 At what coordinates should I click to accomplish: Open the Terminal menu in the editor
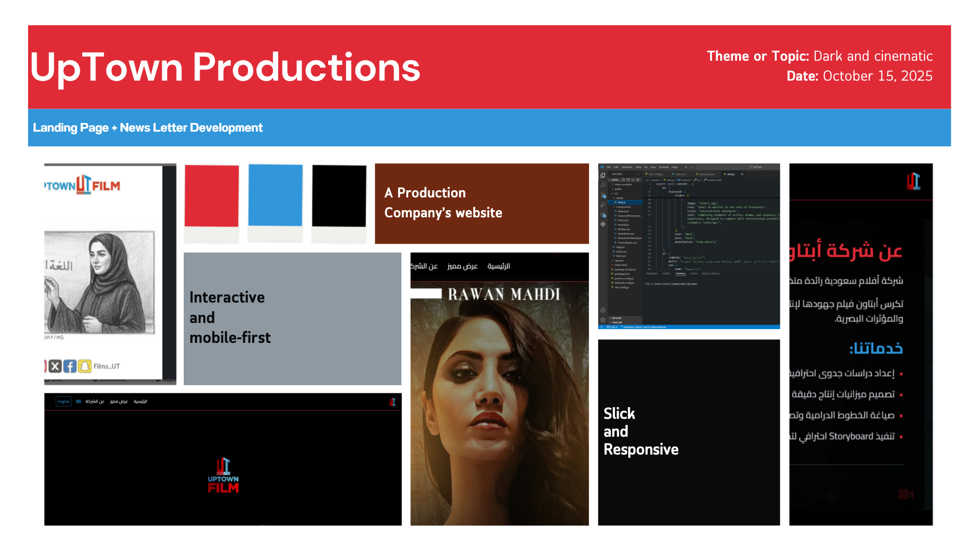[x=664, y=167]
